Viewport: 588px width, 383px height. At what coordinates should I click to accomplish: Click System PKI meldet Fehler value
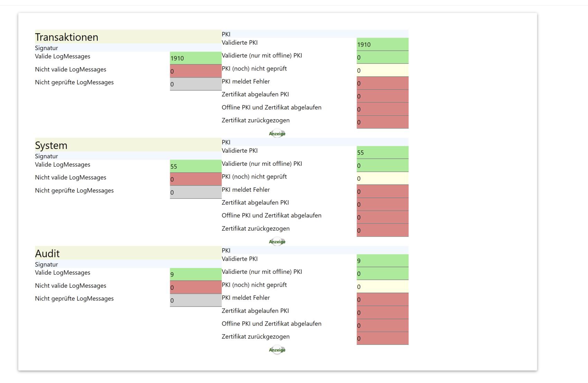(383, 191)
